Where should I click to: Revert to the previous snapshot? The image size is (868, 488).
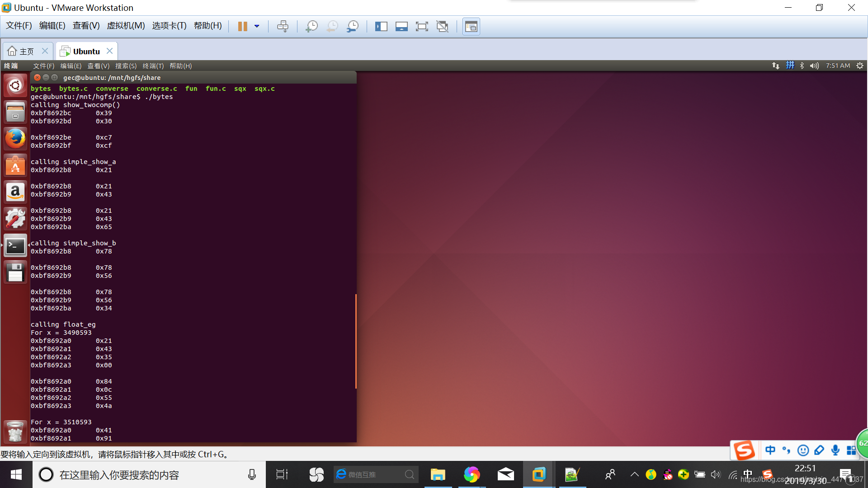pos(332,26)
